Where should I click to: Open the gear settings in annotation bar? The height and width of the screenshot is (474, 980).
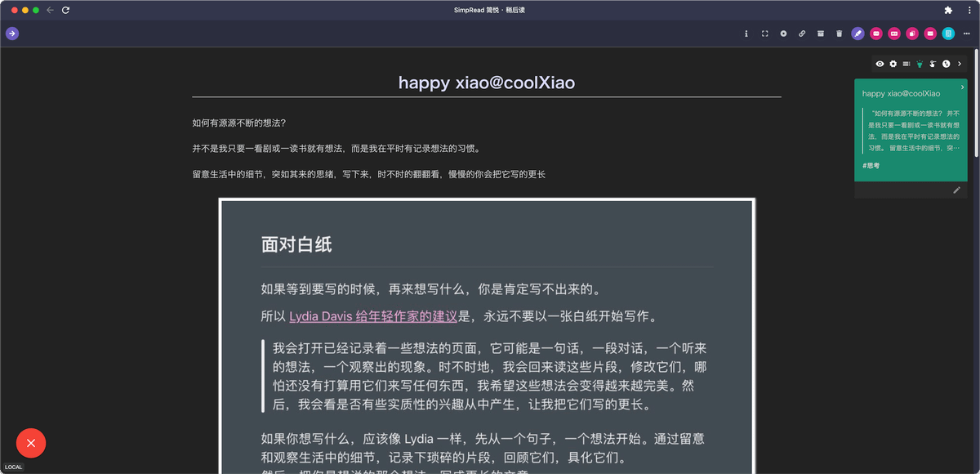pos(893,64)
